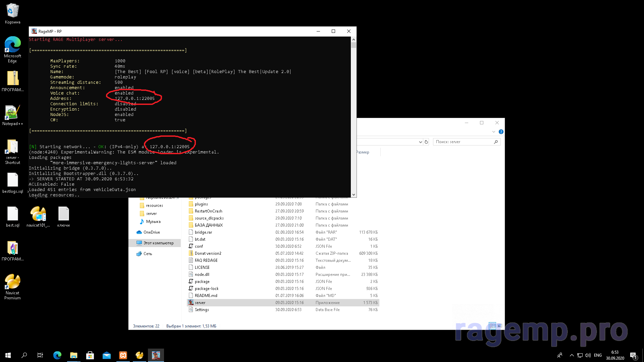Select the server application file row

(x=283, y=303)
